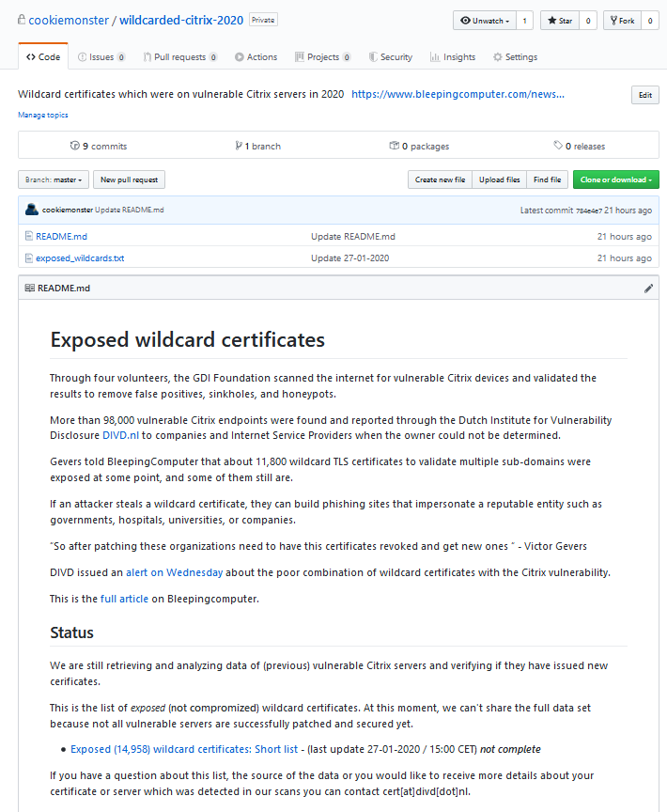Expand the Branch: master dropdown
This screenshot has height=812, width=667.
pyautogui.click(x=54, y=180)
